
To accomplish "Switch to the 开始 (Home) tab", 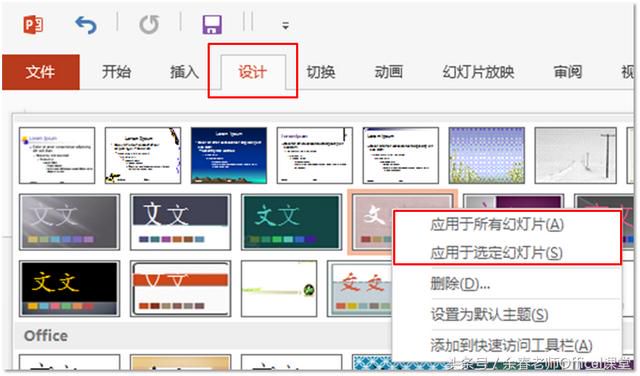I will 116,72.
